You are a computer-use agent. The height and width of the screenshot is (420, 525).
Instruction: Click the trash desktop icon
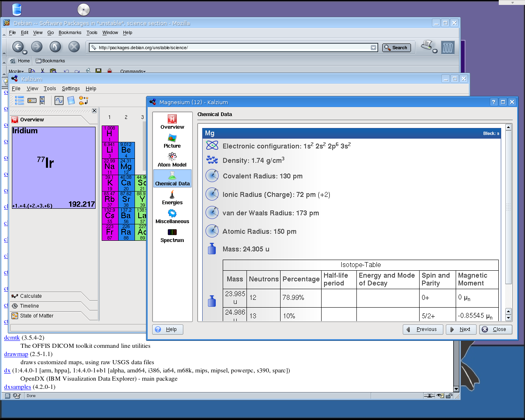coord(17,9)
